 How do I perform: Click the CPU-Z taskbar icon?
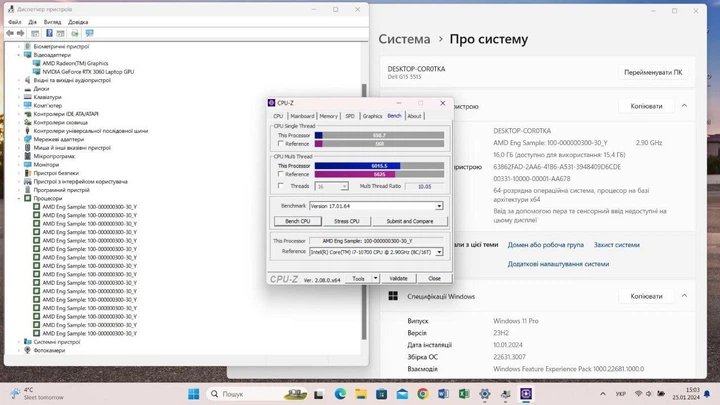[526, 394]
